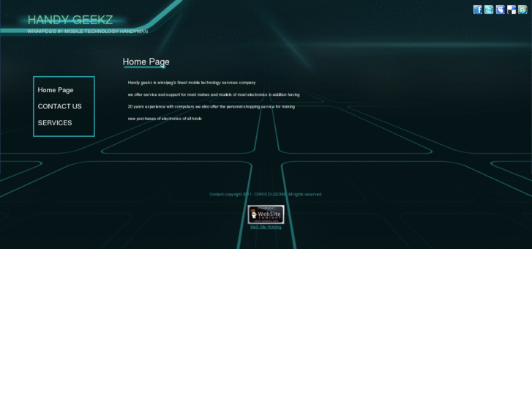Viewport: 532px width, 399px height.
Task: Click line starting '20 years experience with computers'
Action: click(x=211, y=107)
